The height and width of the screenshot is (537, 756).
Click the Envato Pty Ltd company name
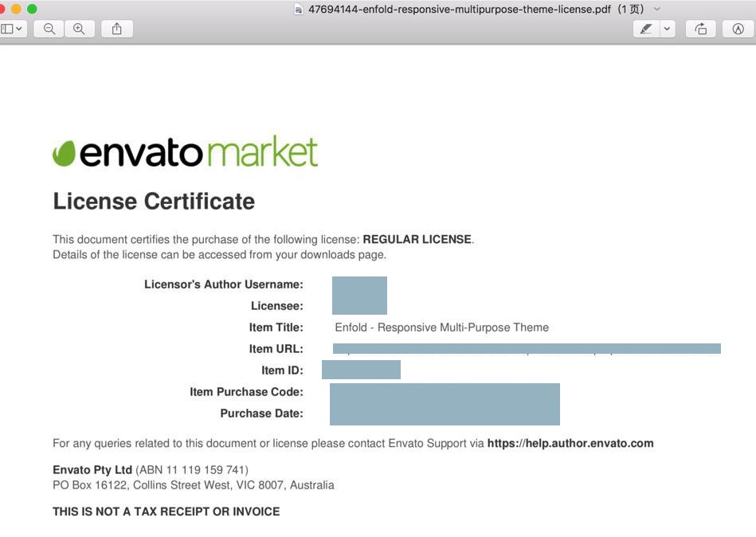[92, 469]
